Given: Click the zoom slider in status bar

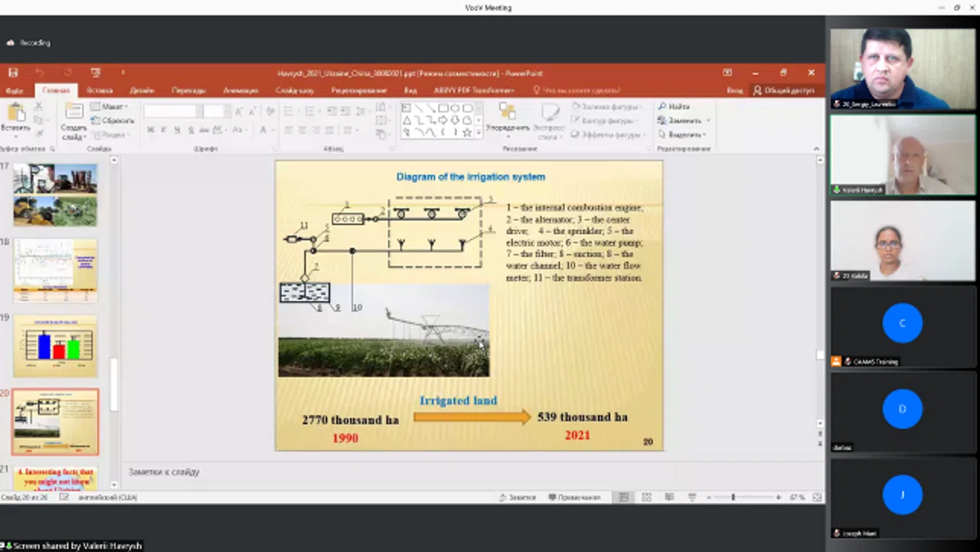Looking at the screenshot, I should coord(743,498).
